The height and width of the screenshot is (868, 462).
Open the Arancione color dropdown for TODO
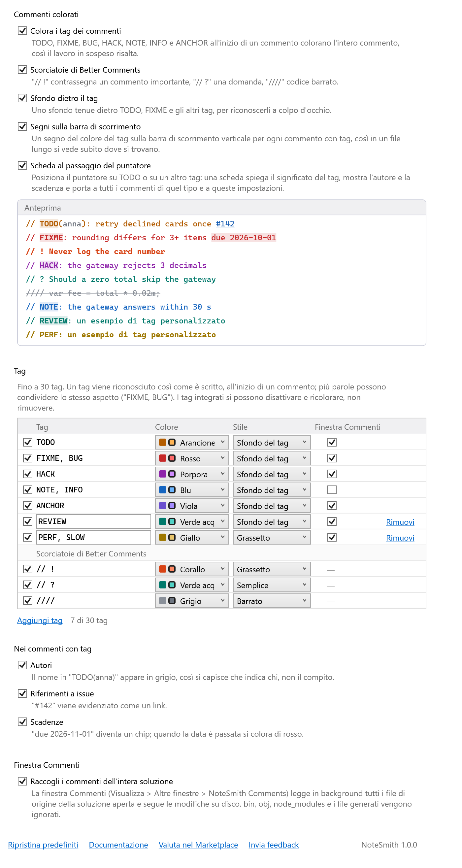point(192,443)
